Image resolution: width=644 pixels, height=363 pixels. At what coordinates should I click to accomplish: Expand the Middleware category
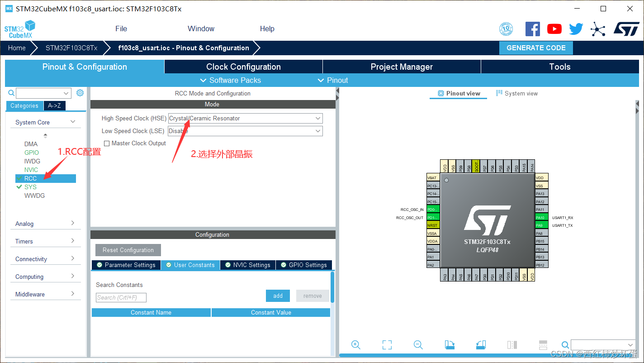pos(46,294)
